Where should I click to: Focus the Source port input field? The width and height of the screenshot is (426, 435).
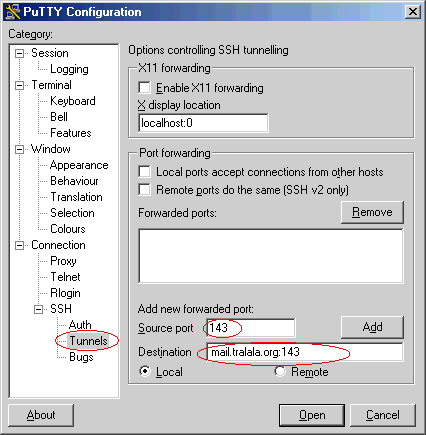(250, 328)
